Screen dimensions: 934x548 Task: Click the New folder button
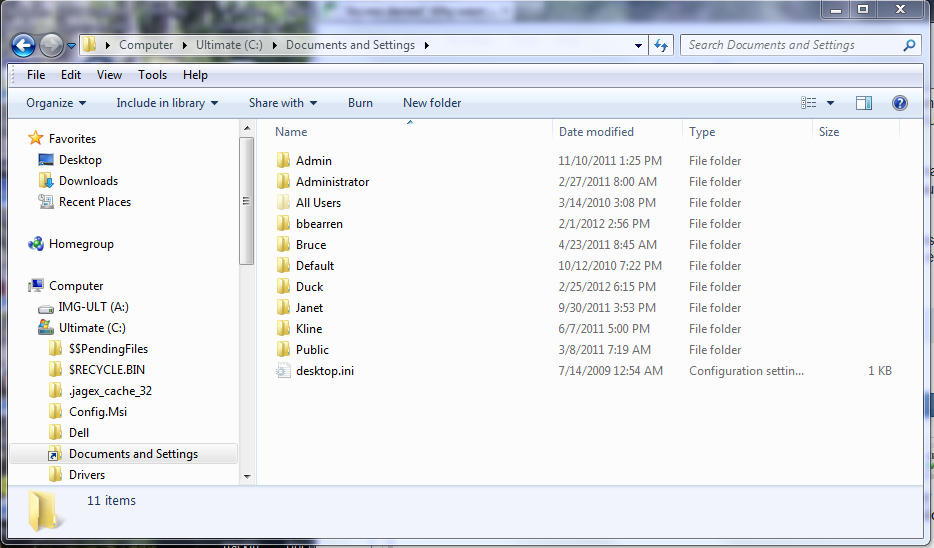[x=432, y=103]
